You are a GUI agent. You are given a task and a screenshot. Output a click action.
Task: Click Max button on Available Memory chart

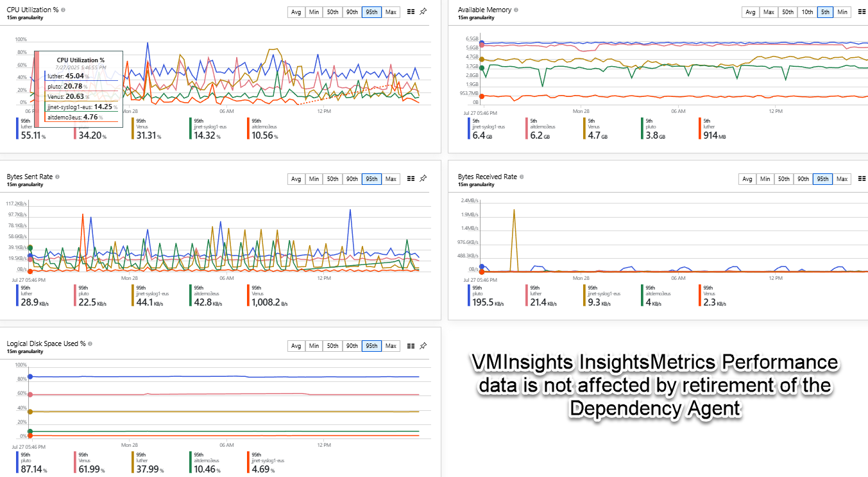click(x=768, y=12)
